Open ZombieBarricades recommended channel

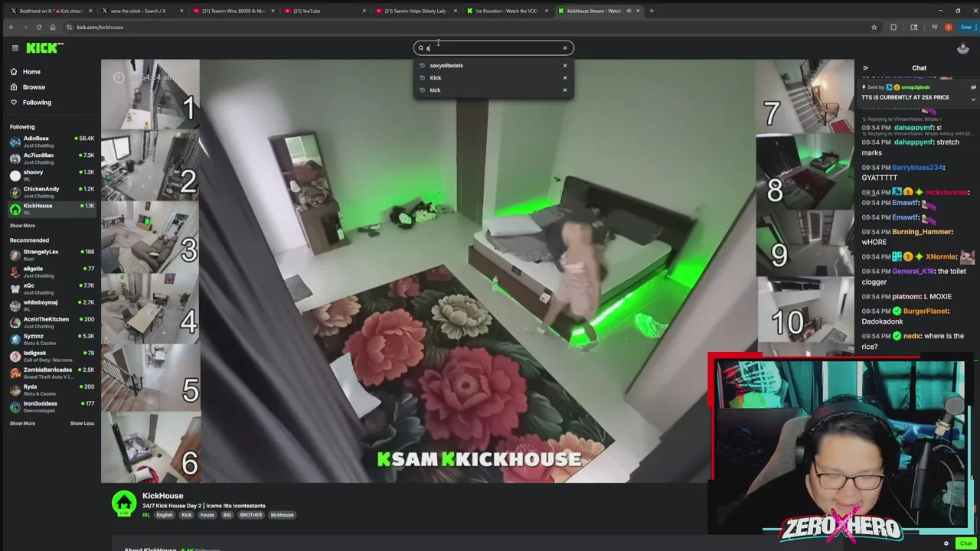click(51, 372)
